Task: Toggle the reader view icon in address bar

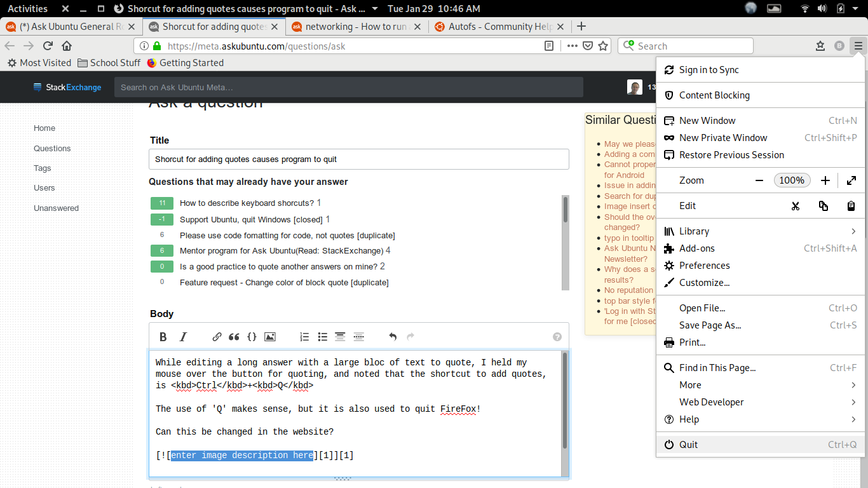Action: coord(549,46)
